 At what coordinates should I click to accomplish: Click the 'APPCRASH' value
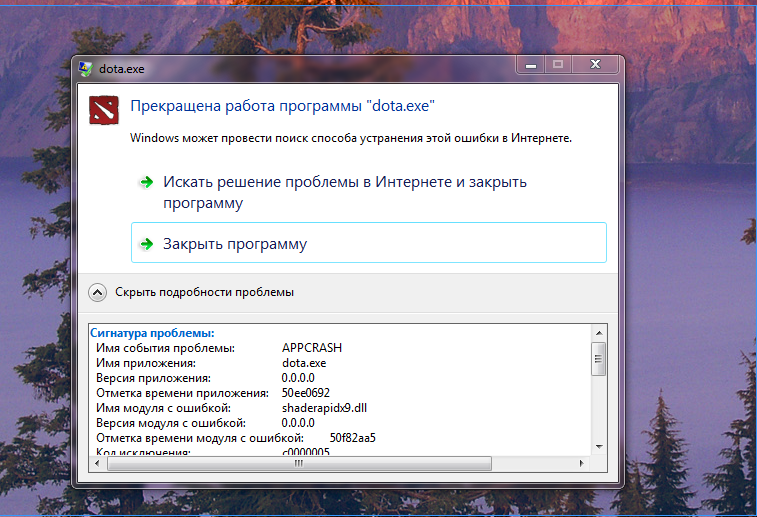312,348
